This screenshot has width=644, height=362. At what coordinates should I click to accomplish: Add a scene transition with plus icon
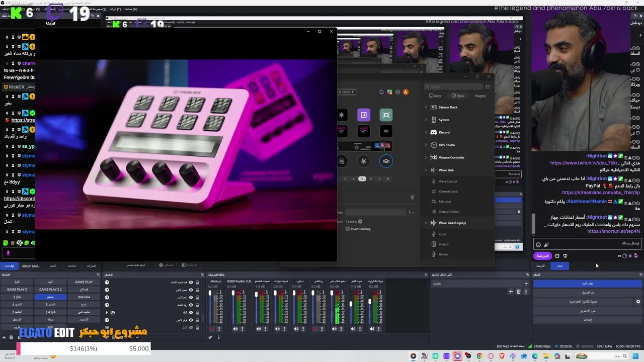coord(511,292)
